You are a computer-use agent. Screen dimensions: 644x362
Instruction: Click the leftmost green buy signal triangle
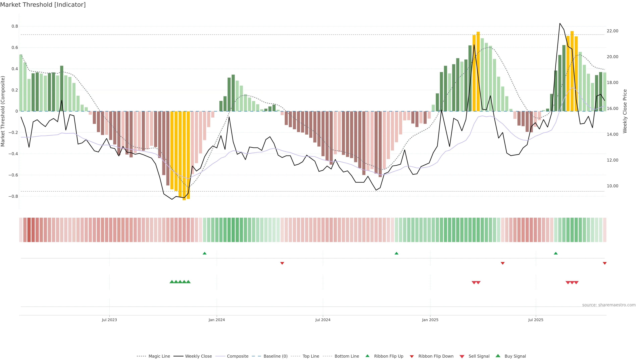(172, 282)
